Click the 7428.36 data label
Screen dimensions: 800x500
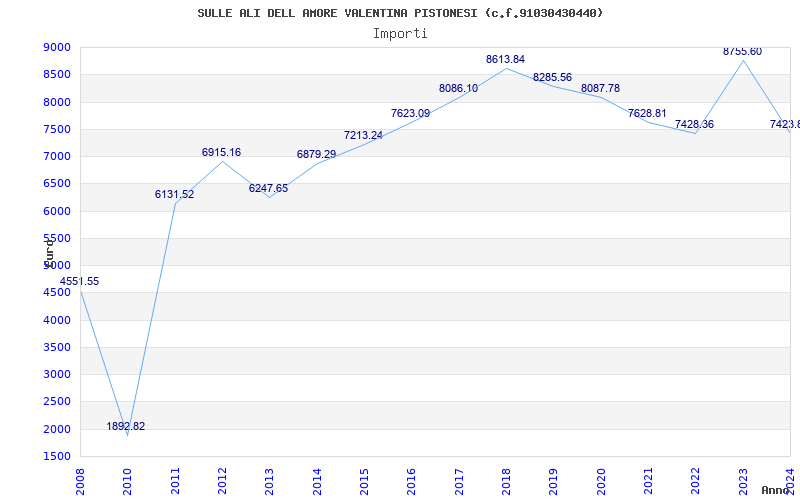(x=694, y=124)
